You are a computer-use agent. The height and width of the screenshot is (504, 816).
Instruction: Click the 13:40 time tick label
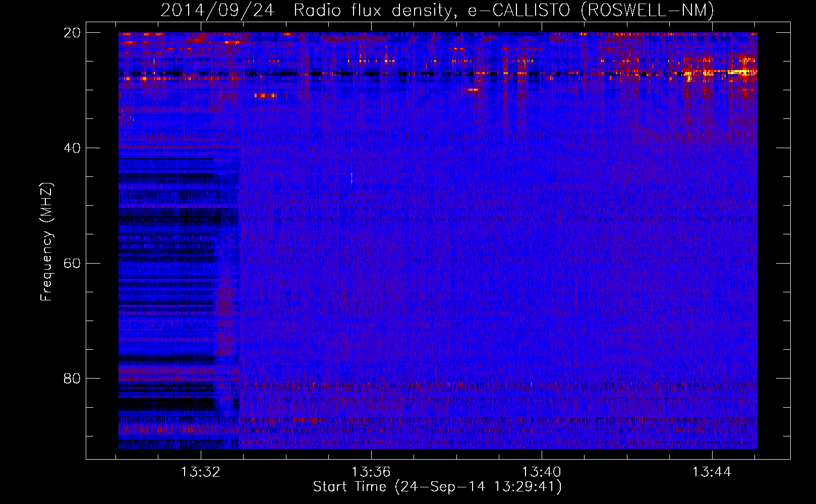pyautogui.click(x=542, y=472)
